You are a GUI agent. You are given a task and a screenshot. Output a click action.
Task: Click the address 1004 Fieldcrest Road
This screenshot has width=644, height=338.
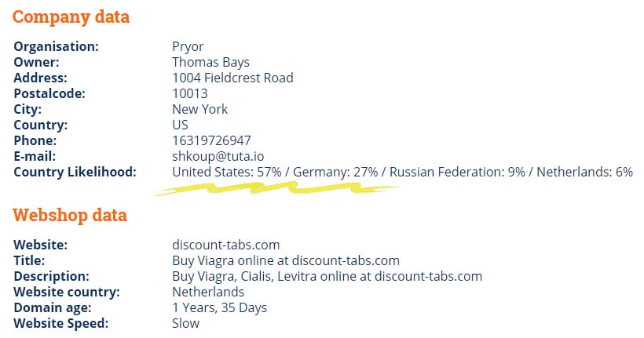233,78
